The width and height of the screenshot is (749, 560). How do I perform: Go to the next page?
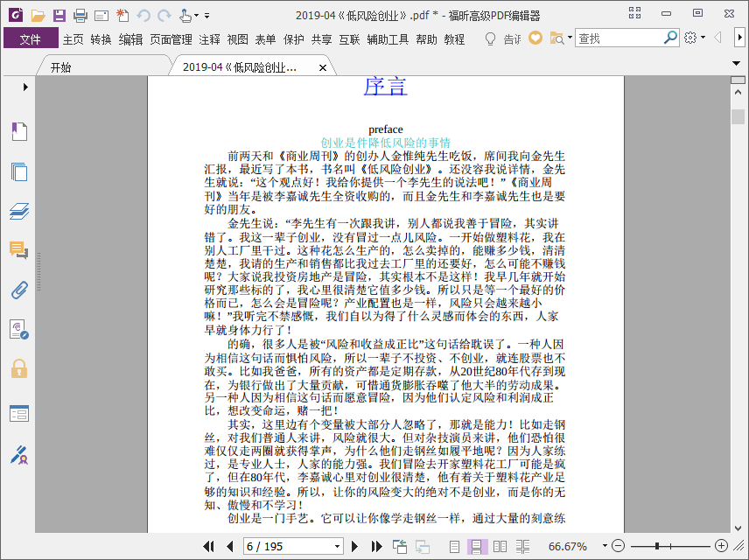click(x=354, y=546)
